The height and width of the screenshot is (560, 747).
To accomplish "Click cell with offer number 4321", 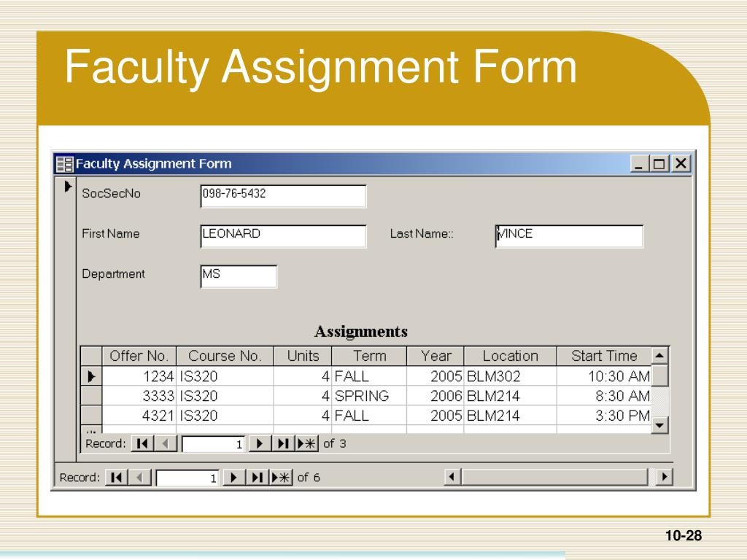I will click(x=139, y=416).
